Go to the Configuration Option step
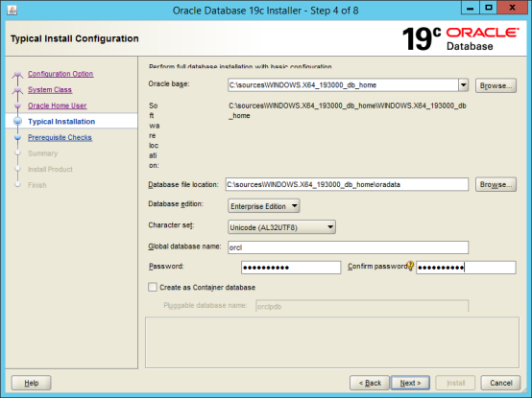Viewport: 532px width, 399px height. click(60, 74)
